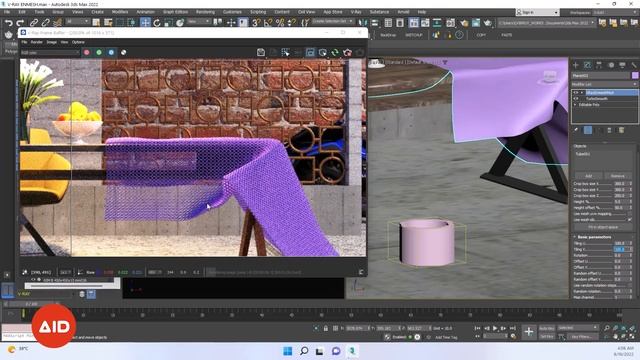The width and height of the screenshot is (640, 360).
Task: Click the green refresh arrows in Frame Buffer
Action: point(335,52)
